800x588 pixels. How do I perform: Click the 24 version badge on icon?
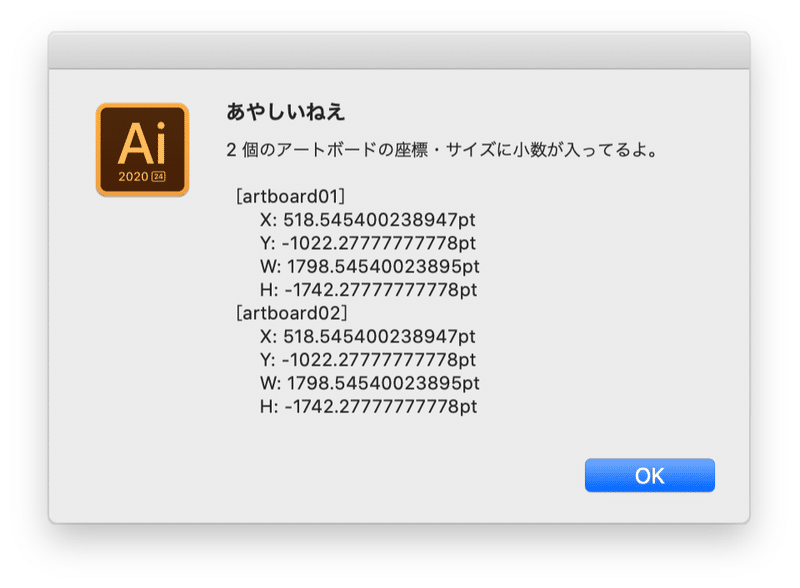[x=158, y=177]
